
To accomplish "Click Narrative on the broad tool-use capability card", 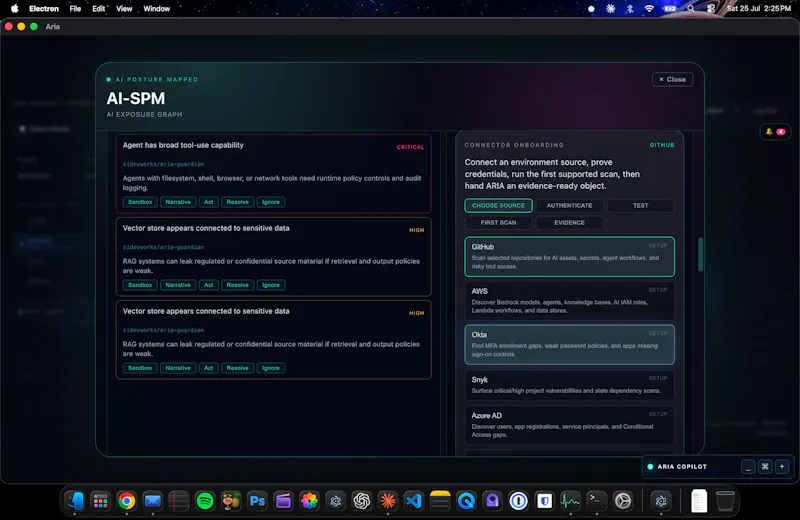I will tap(178, 202).
